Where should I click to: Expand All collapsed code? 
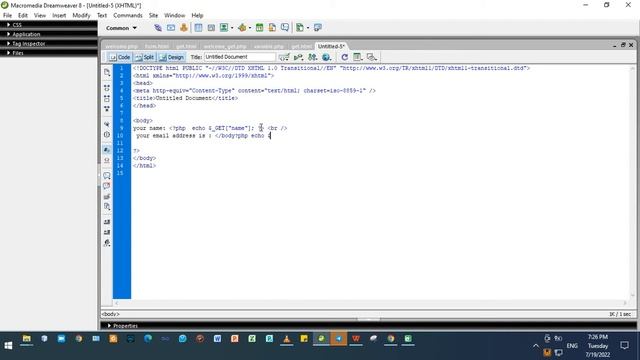(107, 109)
